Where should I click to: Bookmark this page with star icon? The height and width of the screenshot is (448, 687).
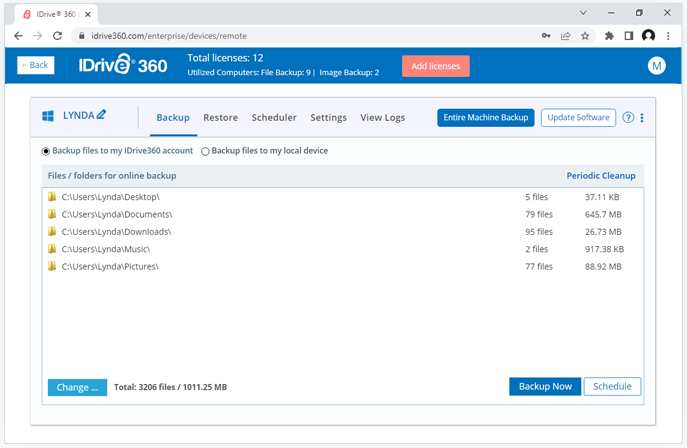tap(585, 36)
